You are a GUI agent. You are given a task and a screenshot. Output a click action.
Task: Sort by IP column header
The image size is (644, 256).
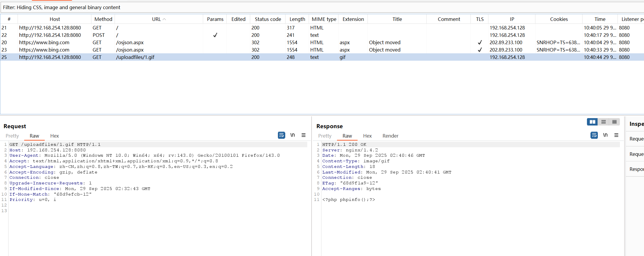512,19
